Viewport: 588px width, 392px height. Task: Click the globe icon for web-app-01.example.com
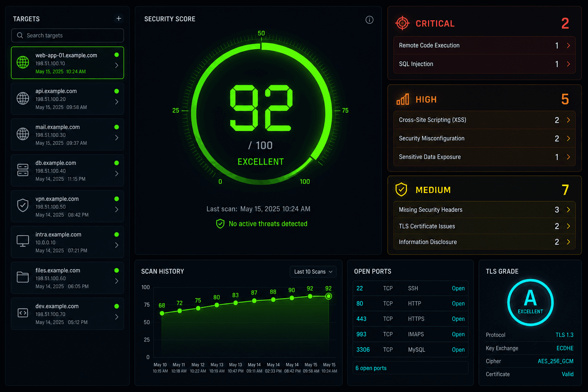pyautogui.click(x=23, y=62)
